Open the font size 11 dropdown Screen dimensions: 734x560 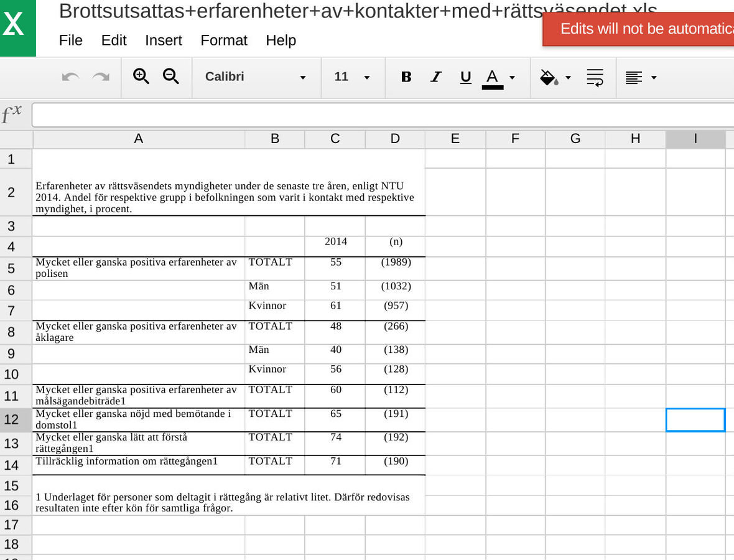tap(353, 77)
